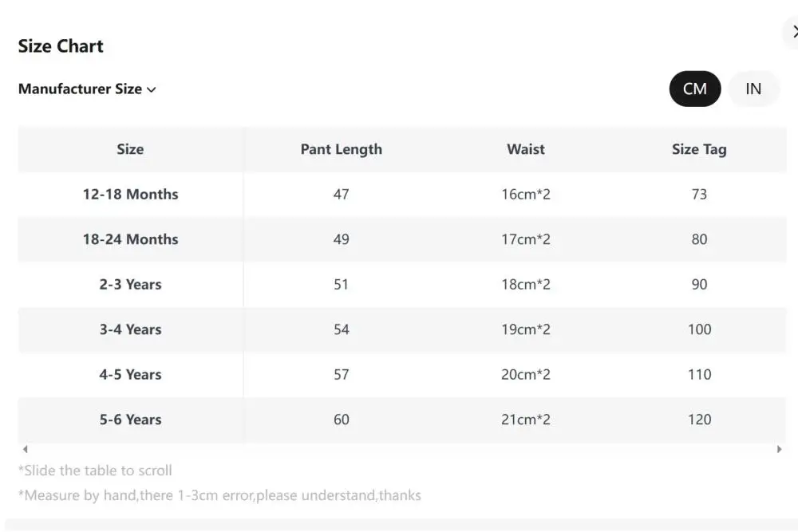Switch units to IN

[753, 89]
